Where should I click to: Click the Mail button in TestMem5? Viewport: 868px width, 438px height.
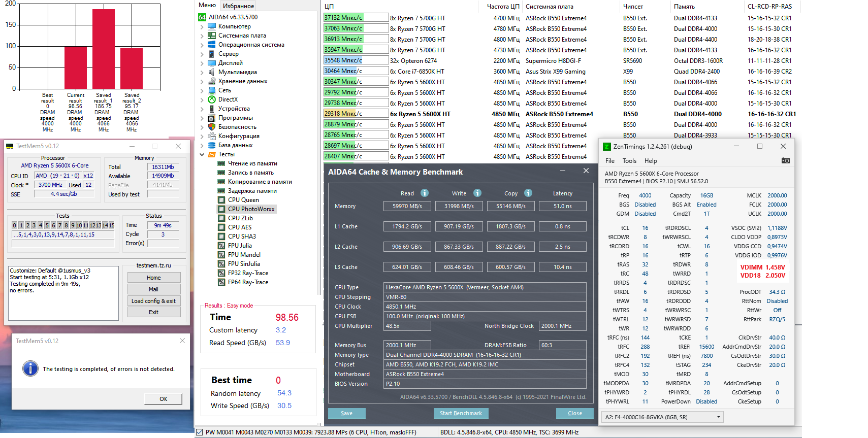pyautogui.click(x=154, y=289)
